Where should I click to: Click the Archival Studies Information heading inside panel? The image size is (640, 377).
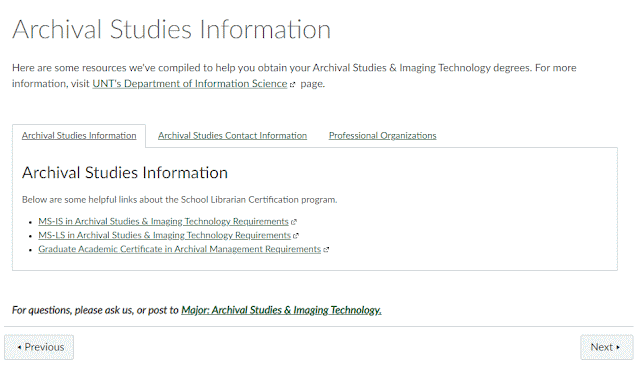(x=125, y=173)
